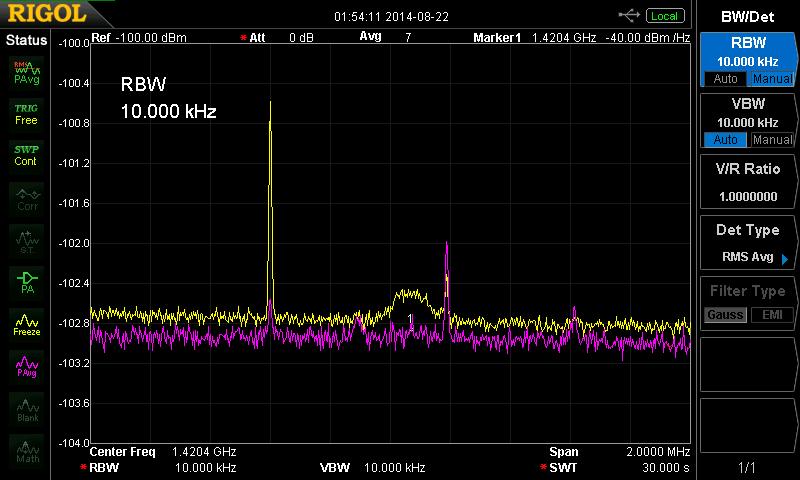800x480 pixels.
Task: Click the Blank trace status icon
Action: coord(26,410)
